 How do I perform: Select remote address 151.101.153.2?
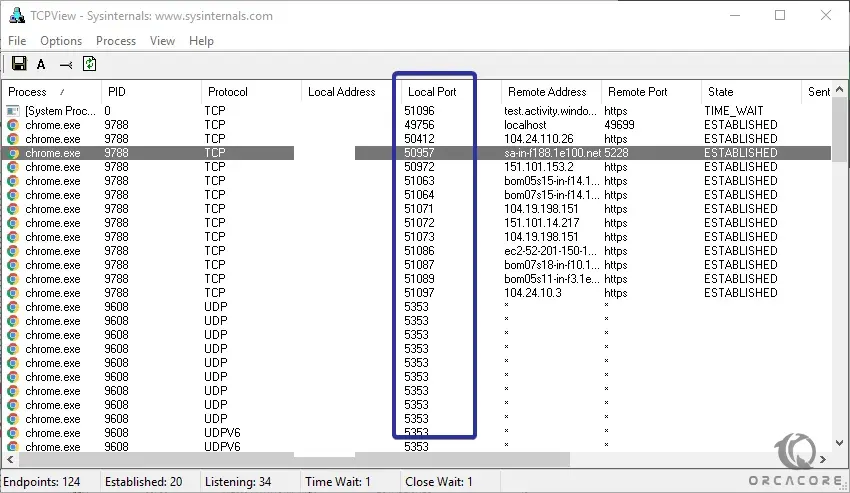point(538,167)
